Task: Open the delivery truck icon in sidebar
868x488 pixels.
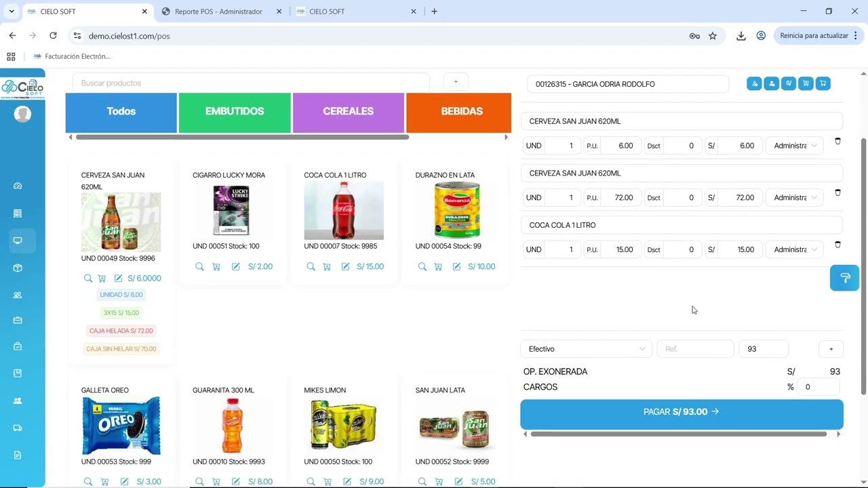Action: click(x=18, y=428)
